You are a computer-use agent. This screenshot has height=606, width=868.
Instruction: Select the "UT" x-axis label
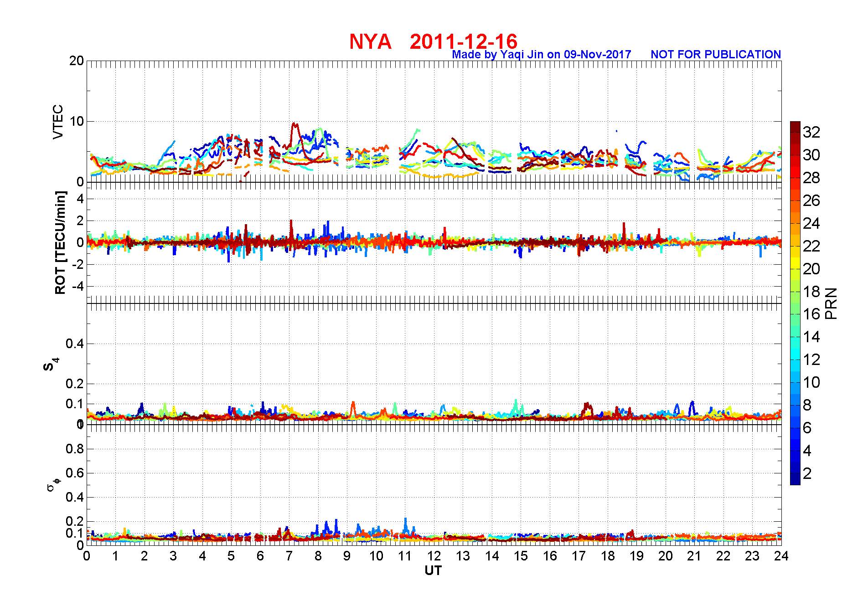pos(433,570)
